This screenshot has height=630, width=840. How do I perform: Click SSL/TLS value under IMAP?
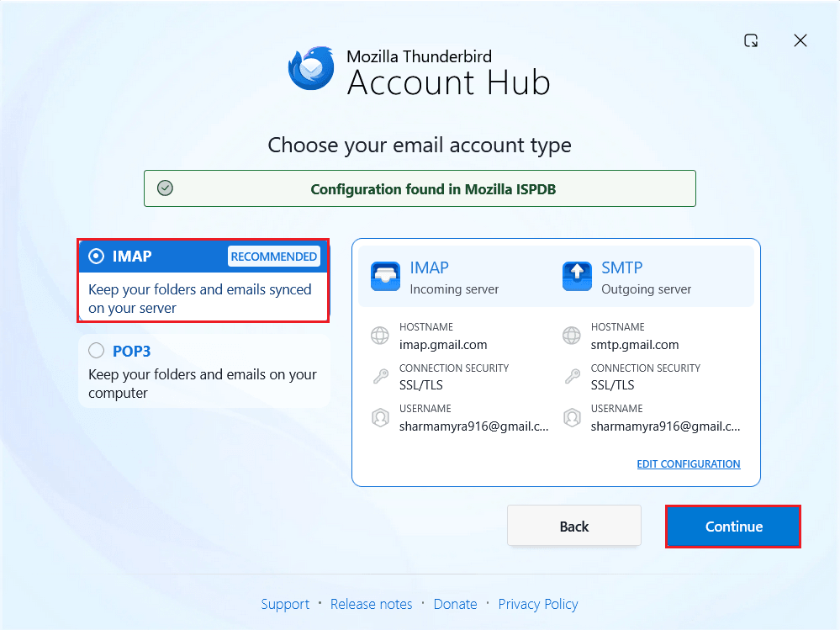tap(421, 385)
